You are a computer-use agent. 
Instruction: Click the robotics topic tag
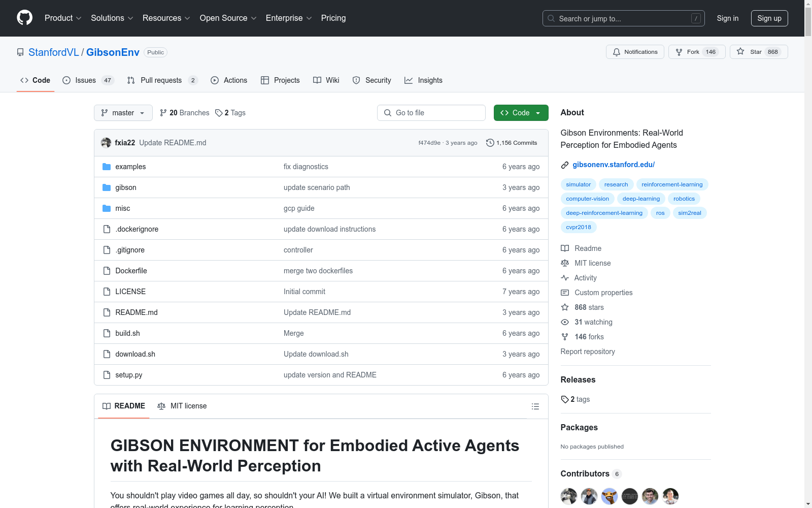click(684, 199)
